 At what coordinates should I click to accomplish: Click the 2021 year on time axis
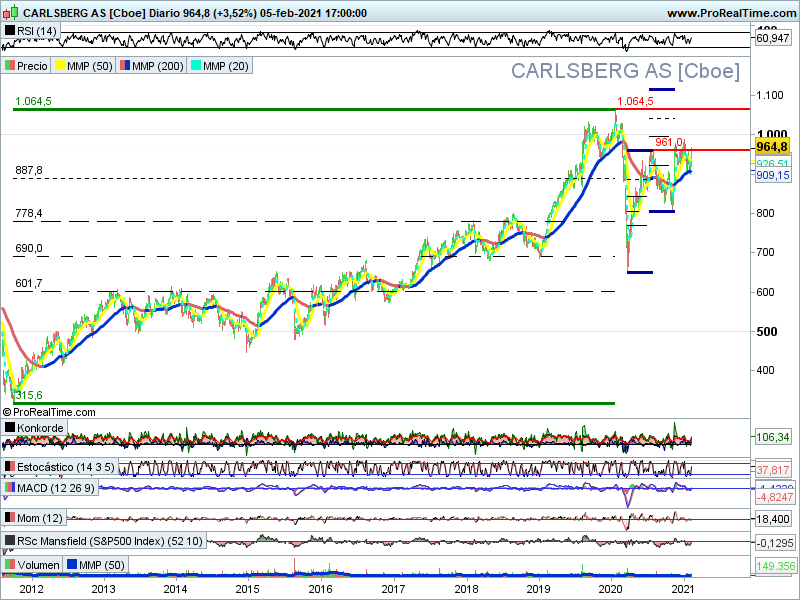point(683,589)
